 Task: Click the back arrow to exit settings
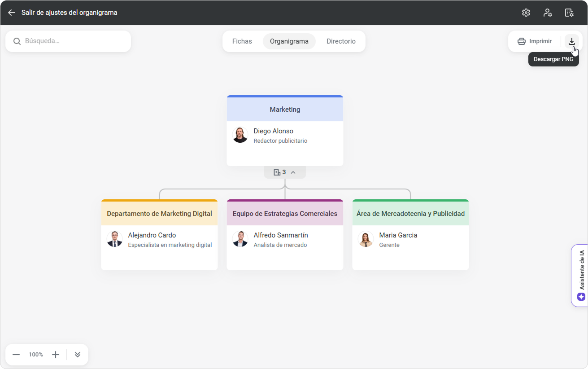[12, 13]
